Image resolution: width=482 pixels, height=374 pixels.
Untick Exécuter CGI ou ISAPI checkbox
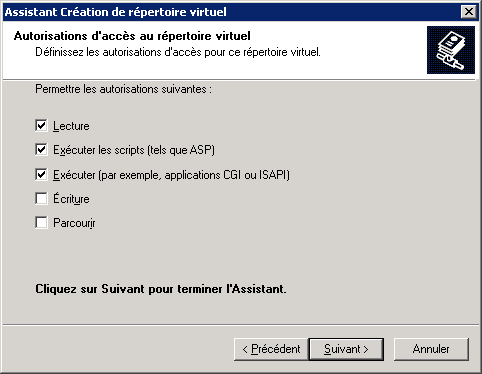(x=41, y=174)
